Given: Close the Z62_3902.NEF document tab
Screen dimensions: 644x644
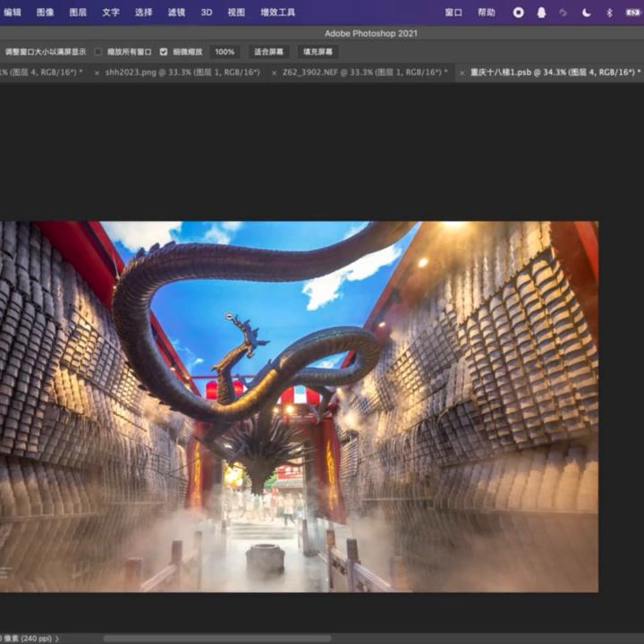Looking at the screenshot, I should pos(274,72).
